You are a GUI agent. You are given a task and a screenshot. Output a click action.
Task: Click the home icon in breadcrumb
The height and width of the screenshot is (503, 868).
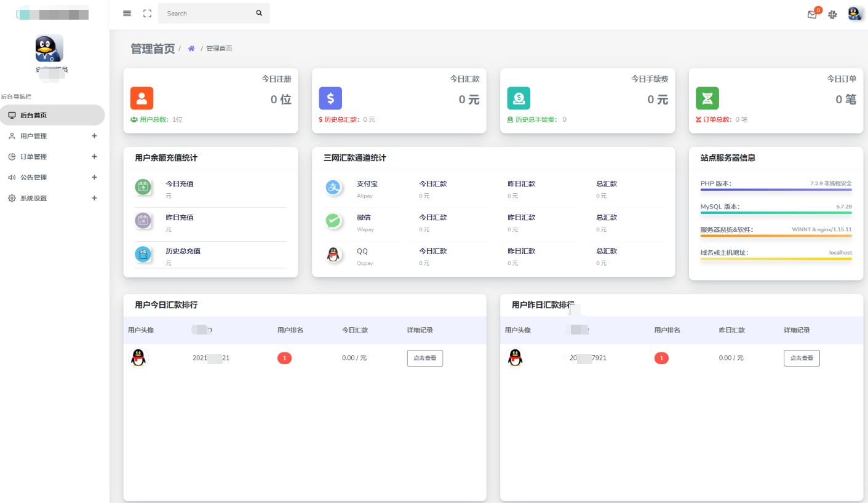tap(191, 49)
